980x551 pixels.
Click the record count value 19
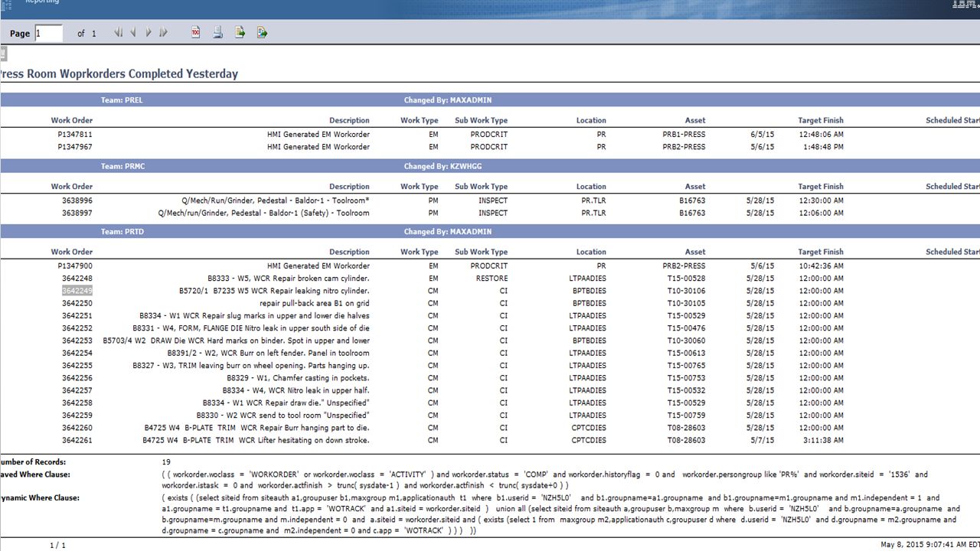166,462
